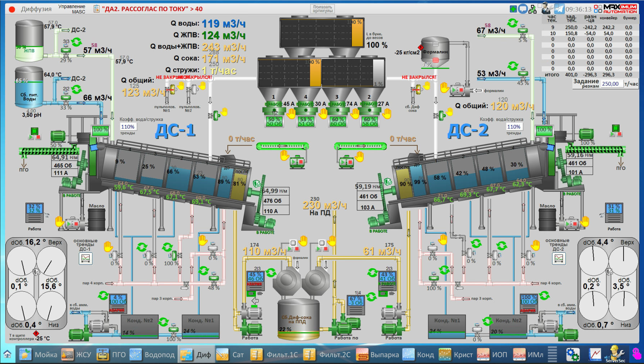Viewport: 644px width, 364px height.
Task: Expand the navigation list after ИМл
Action: (552, 354)
